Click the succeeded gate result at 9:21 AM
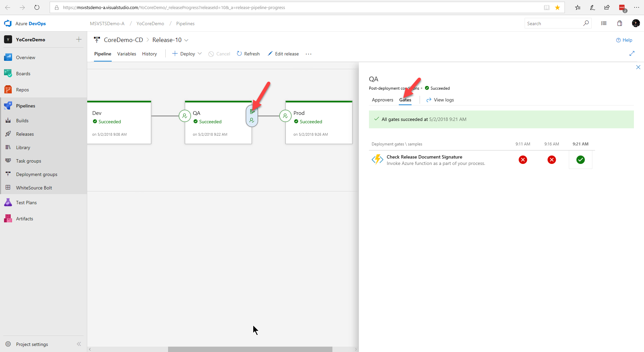 (x=580, y=160)
